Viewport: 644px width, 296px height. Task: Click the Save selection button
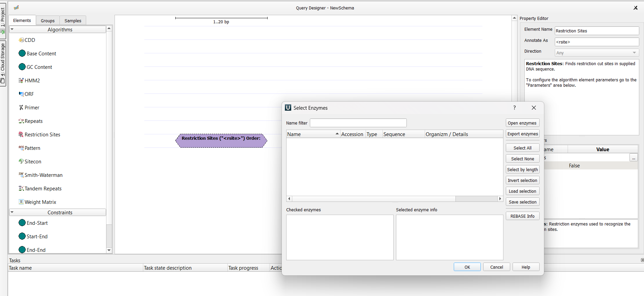pyautogui.click(x=522, y=202)
